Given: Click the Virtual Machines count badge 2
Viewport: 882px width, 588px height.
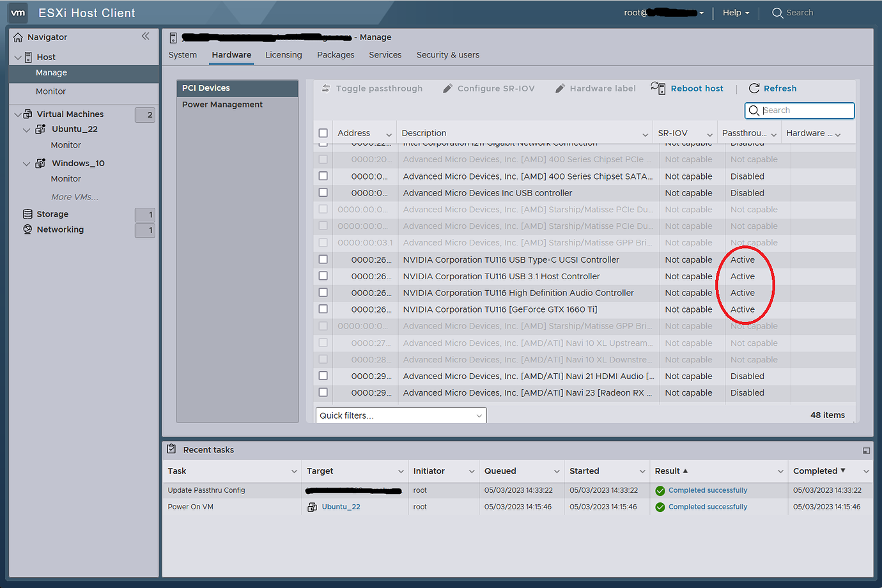Looking at the screenshot, I should [145, 115].
